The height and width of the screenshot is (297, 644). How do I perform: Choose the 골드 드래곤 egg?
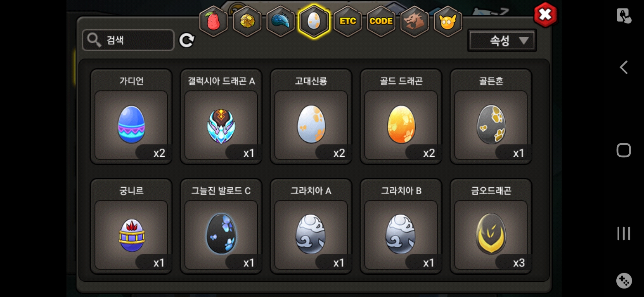tap(401, 117)
